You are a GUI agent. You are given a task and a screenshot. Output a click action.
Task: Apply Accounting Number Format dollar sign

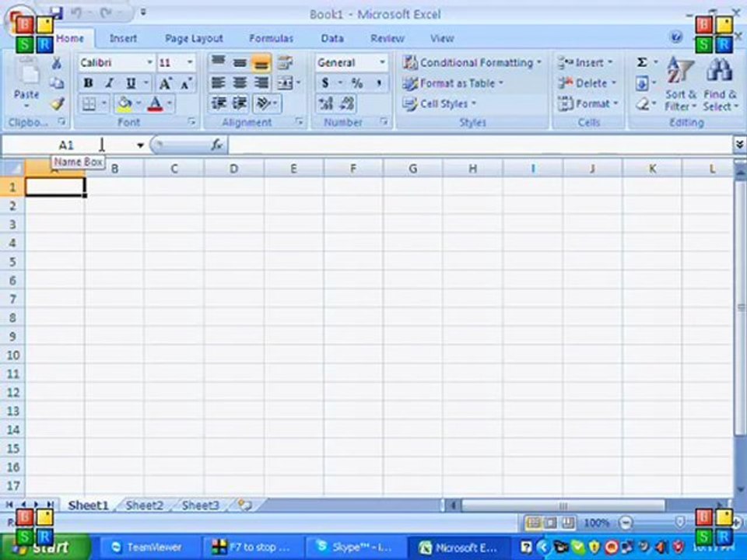(325, 83)
